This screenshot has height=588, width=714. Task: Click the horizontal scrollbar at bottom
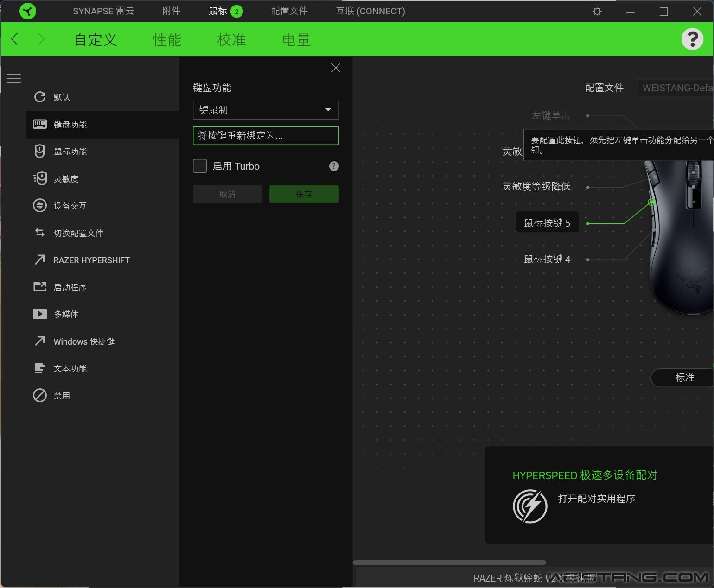449,563
